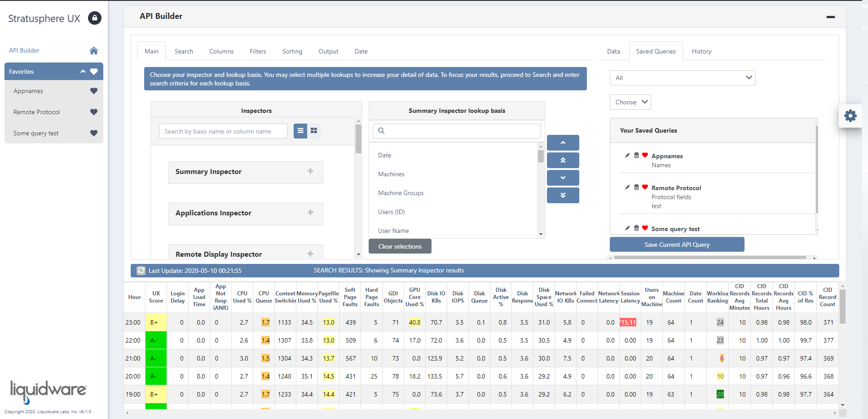Collapse the Favorites section chevron
The image size is (868, 419).
click(x=83, y=71)
